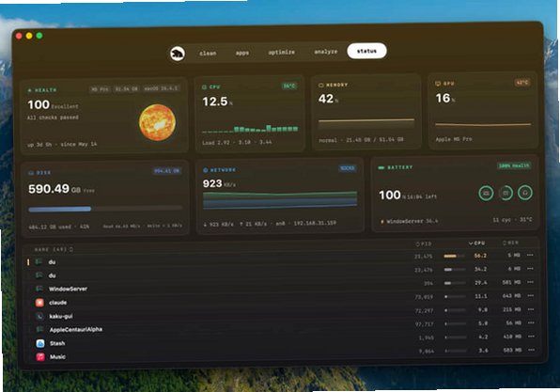This screenshot has height=392, width=560.
Task: Click the mole app logo icon
Action: pos(178,54)
